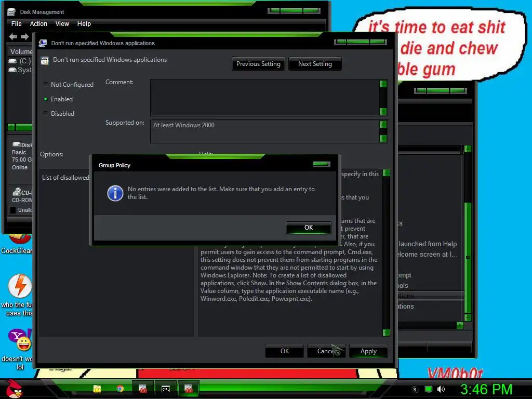Image resolution: width=532 pixels, height=399 pixels.
Task: Select the (C:) volume row in Disk Management
Action: click(x=20, y=61)
